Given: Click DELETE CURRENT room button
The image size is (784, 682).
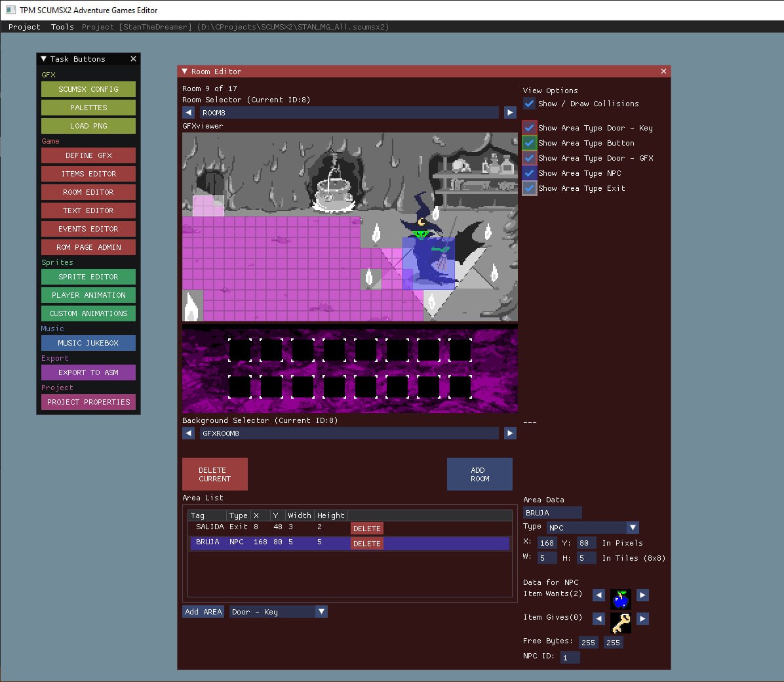Looking at the screenshot, I should (x=215, y=474).
